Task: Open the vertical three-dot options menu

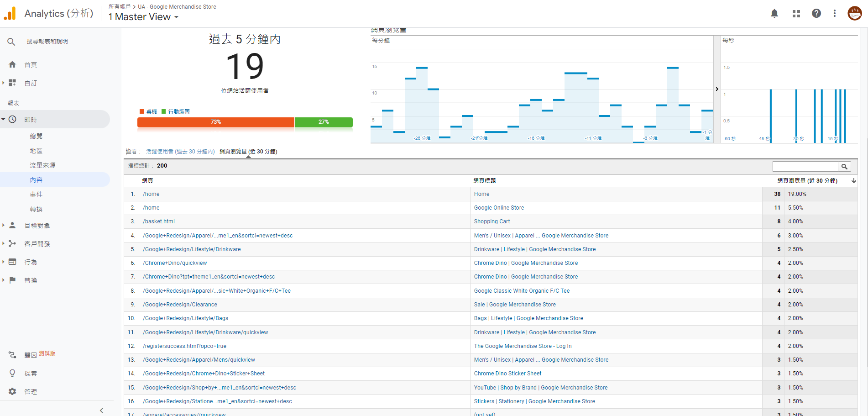Action: [835, 14]
